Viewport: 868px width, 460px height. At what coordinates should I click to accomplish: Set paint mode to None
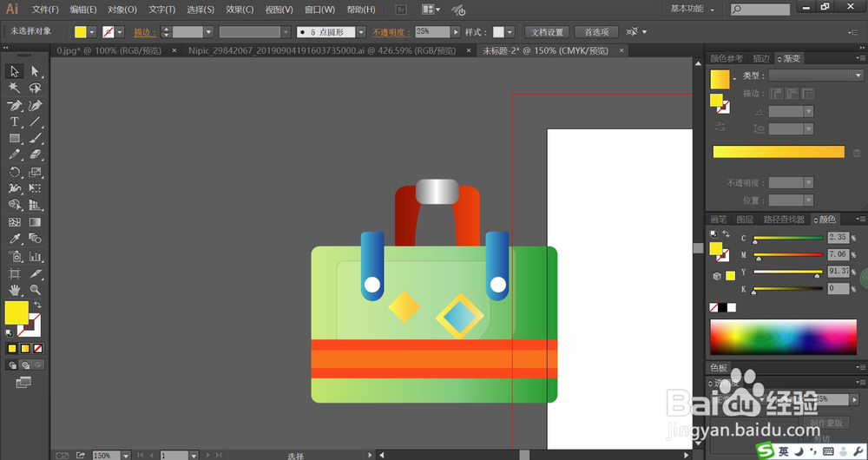(x=37, y=349)
